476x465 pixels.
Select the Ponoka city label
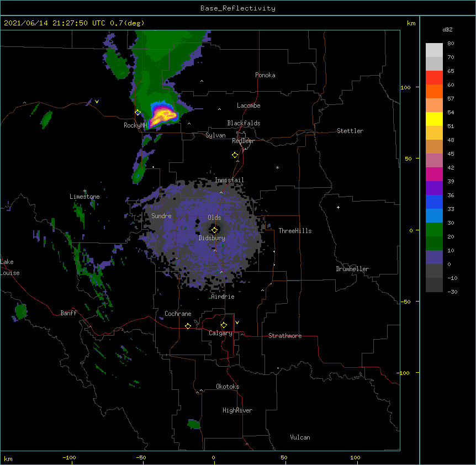click(265, 75)
